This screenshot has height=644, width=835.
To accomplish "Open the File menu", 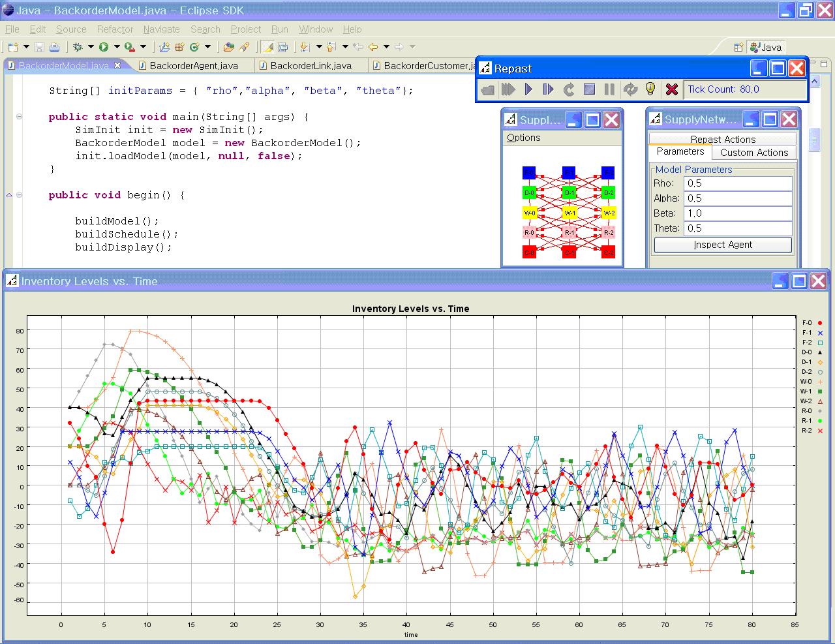I will point(12,29).
